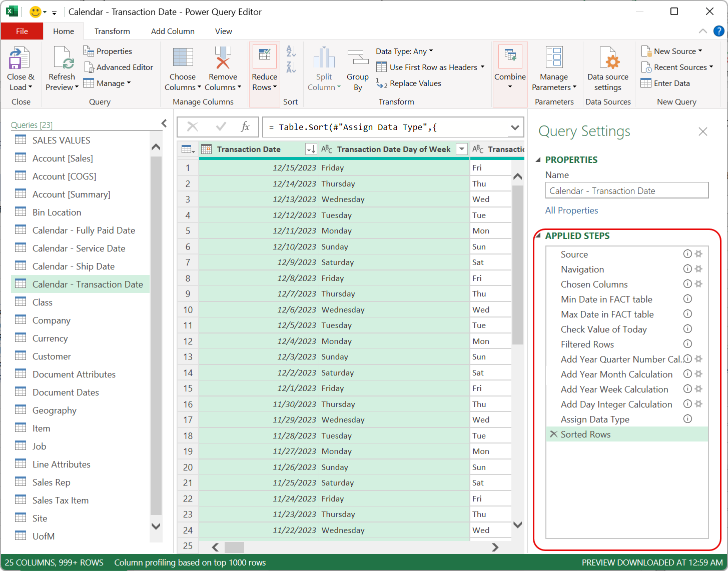
Task: Switch to the Transform ribbon tab
Action: pyautogui.click(x=112, y=31)
